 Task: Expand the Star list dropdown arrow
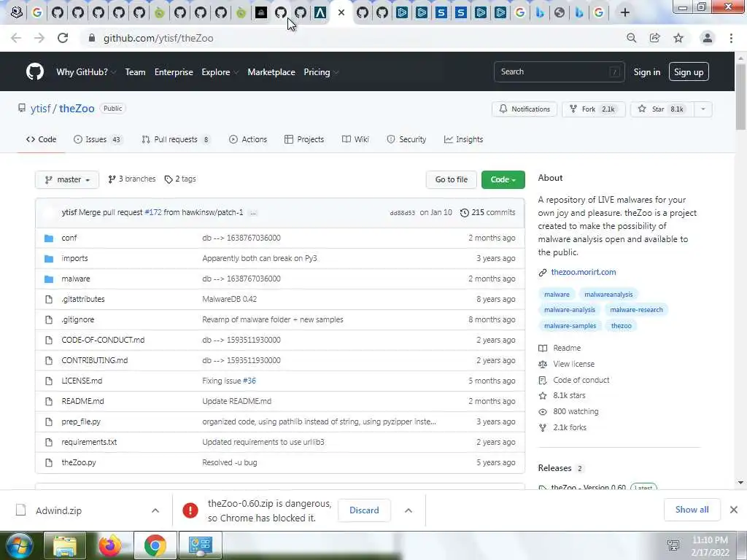tap(703, 109)
